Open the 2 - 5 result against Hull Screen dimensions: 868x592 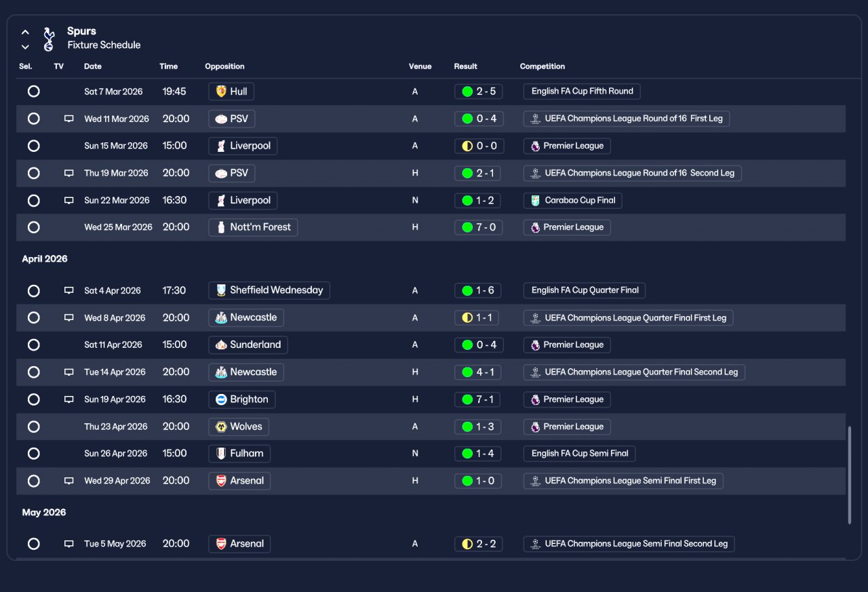(x=479, y=91)
